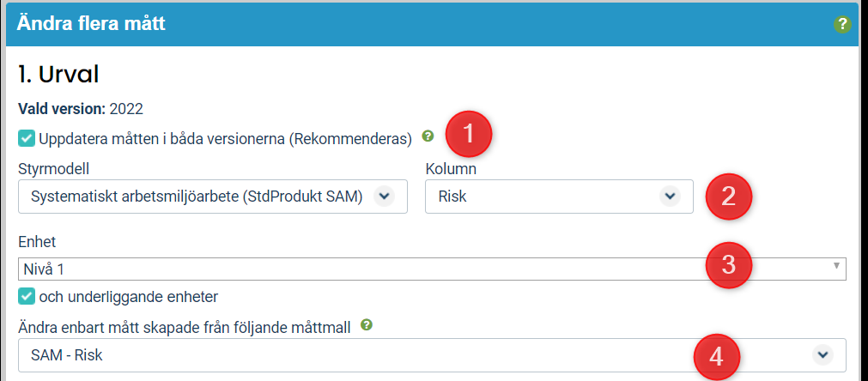This screenshot has height=381, width=868.
Task: Uncheck och underliggande enheter
Action: [x=26, y=296]
